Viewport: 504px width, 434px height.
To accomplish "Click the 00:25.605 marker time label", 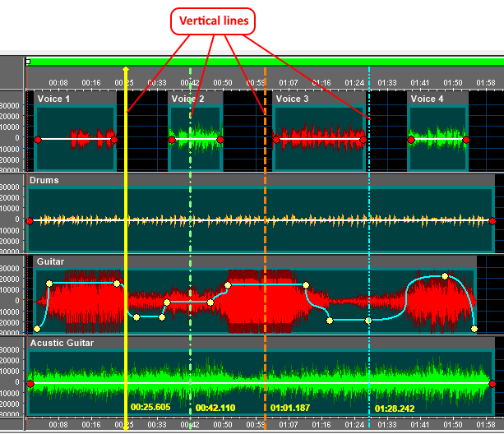I will (x=150, y=407).
